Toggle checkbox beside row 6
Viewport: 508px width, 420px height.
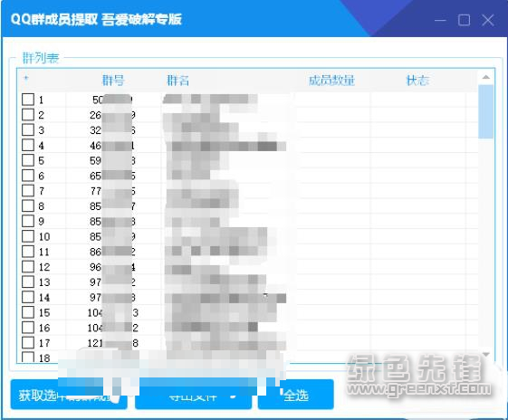pyautogui.click(x=28, y=176)
